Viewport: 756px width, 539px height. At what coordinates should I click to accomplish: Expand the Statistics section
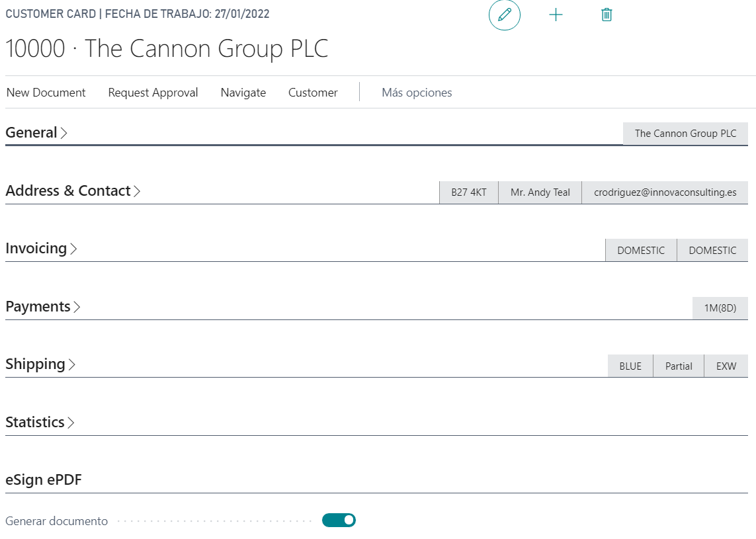(x=40, y=423)
